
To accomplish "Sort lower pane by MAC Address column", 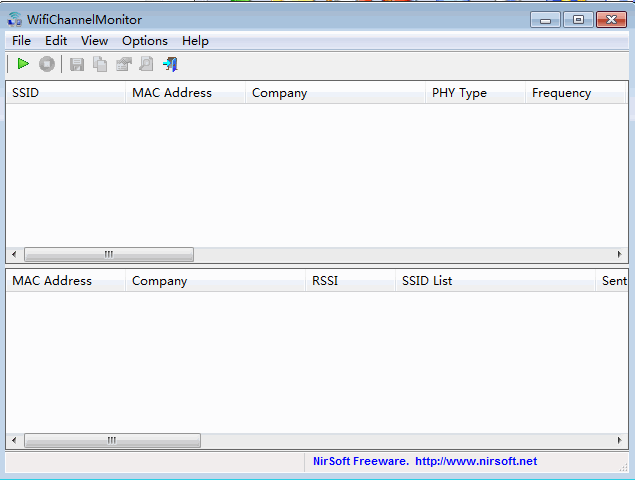I will [x=66, y=281].
